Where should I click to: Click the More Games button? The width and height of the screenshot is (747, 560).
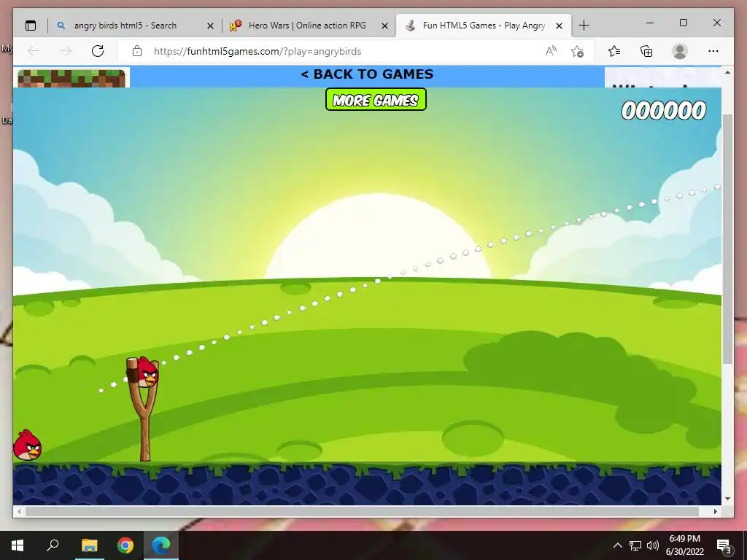[376, 99]
